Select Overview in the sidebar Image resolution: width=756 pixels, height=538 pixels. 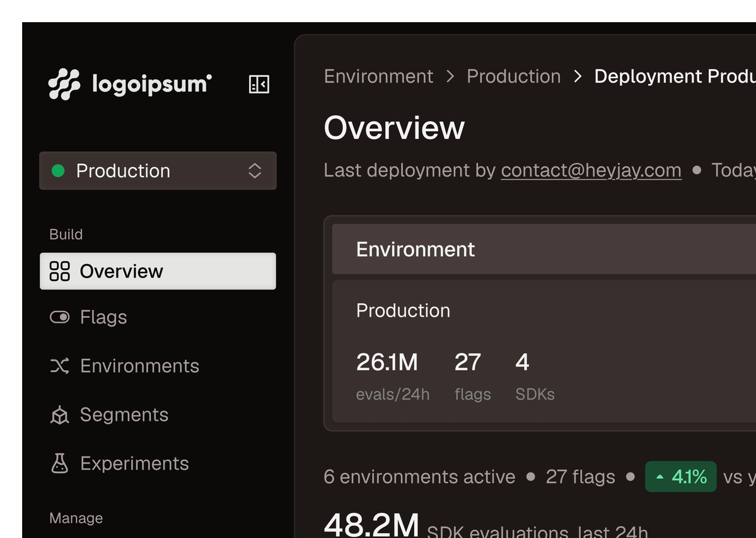pyautogui.click(x=158, y=271)
